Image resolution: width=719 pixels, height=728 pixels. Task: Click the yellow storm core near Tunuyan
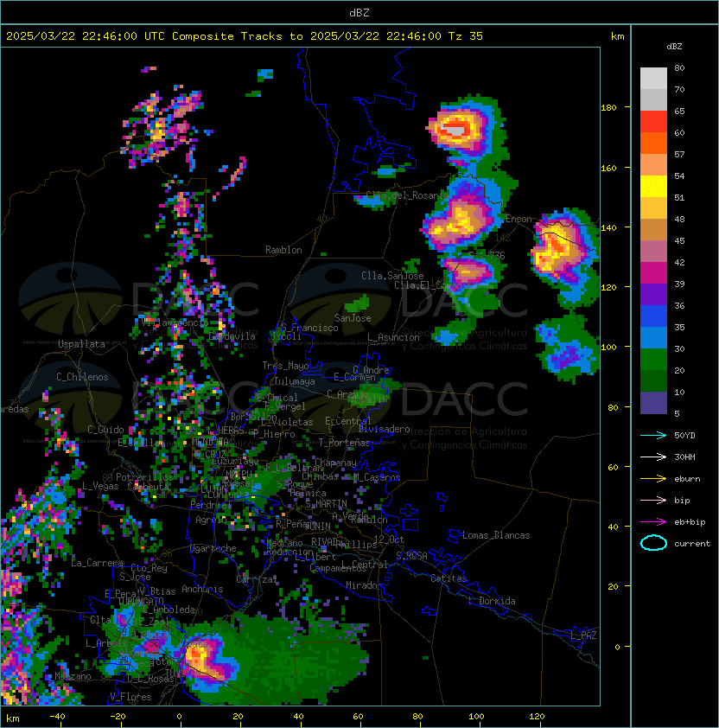point(196,655)
